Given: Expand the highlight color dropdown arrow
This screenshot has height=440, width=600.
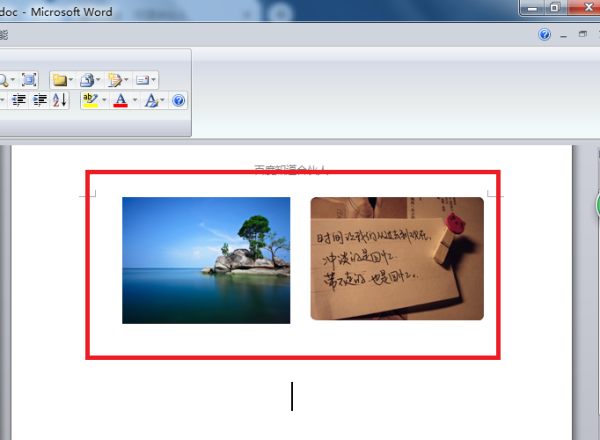Looking at the screenshot, I should click(104, 100).
